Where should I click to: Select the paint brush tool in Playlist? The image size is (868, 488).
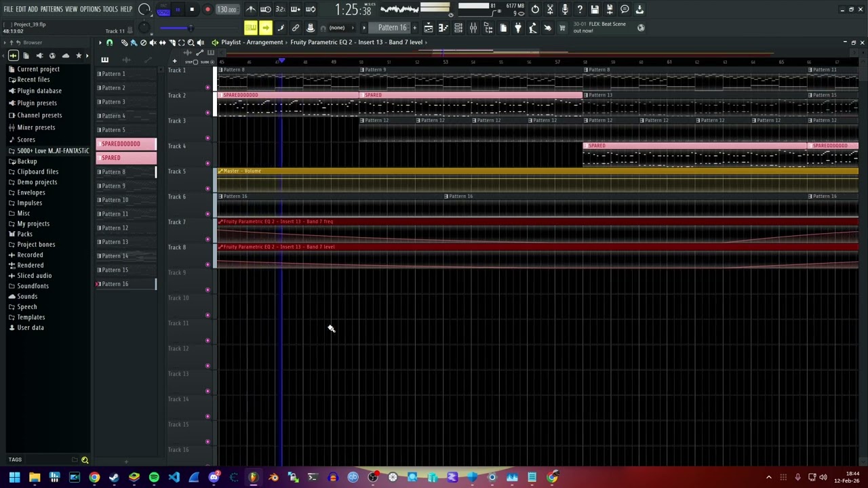click(134, 43)
